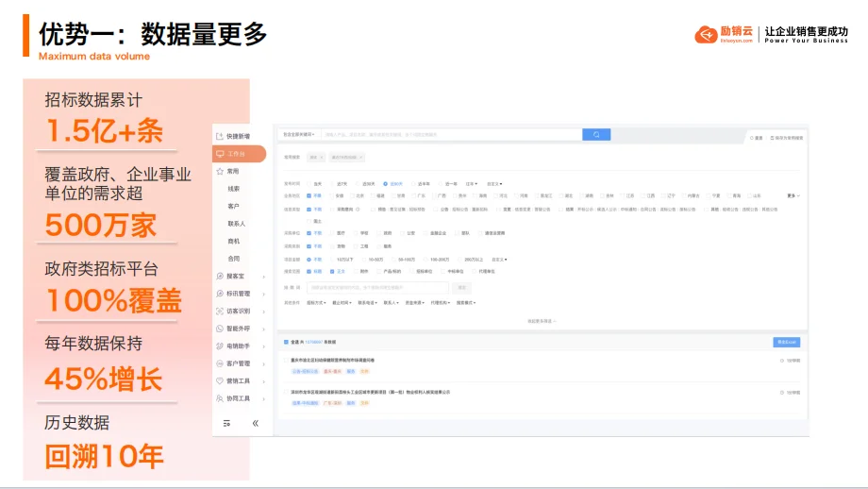Open 联系人 in the sidebar
Screen dimensions: 868x489
click(237, 224)
